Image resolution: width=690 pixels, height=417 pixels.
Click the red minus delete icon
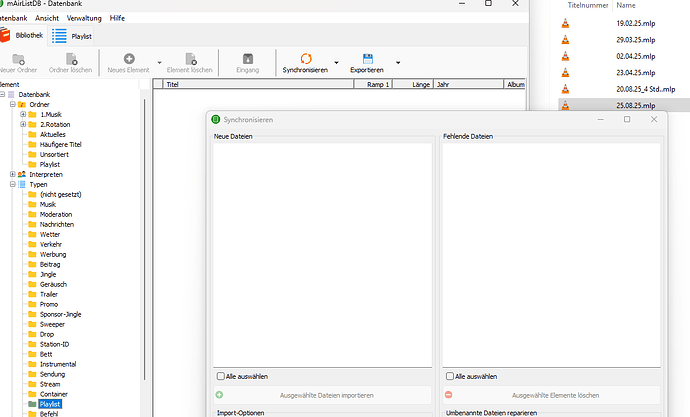point(448,395)
